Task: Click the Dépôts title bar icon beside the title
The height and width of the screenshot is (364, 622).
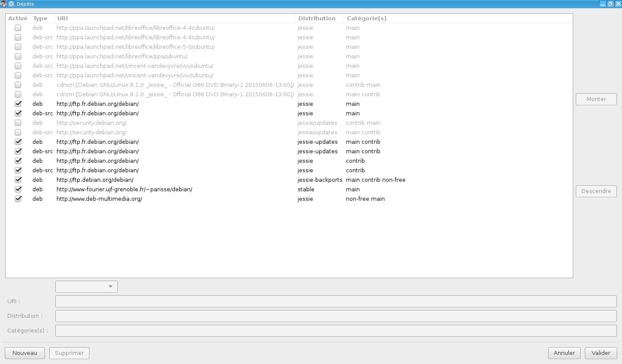Action: (12, 4)
